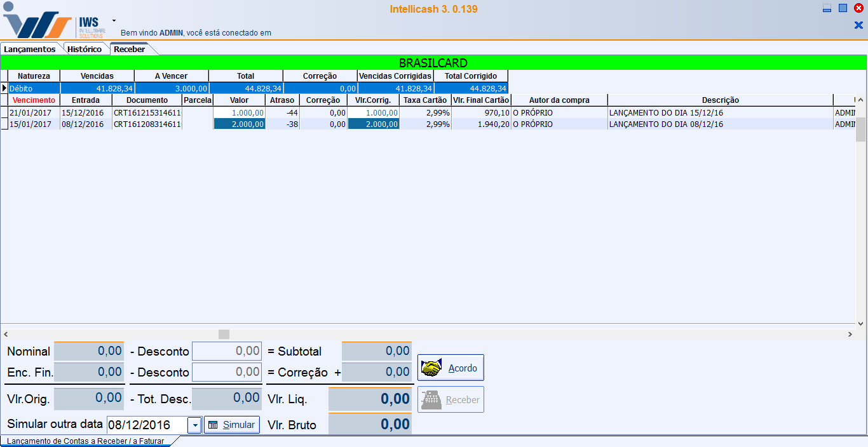This screenshot has width=868, height=447.
Task: Click the Vlr. Final Cartão value 1.940,20
Action: [x=481, y=124]
